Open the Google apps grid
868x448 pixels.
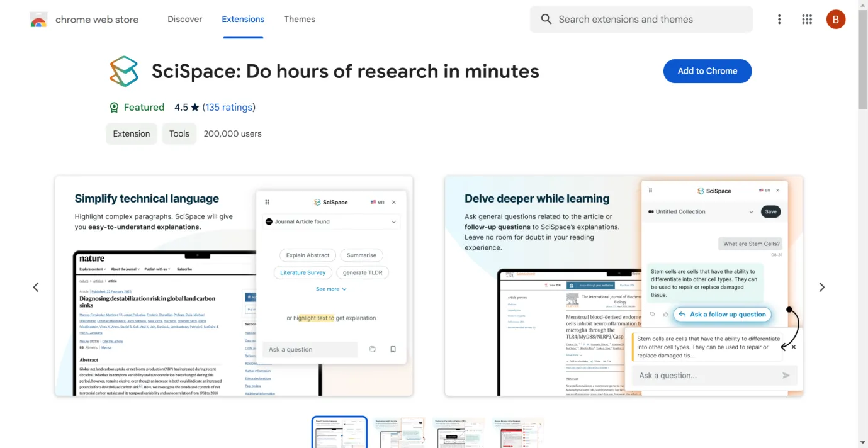tap(807, 20)
